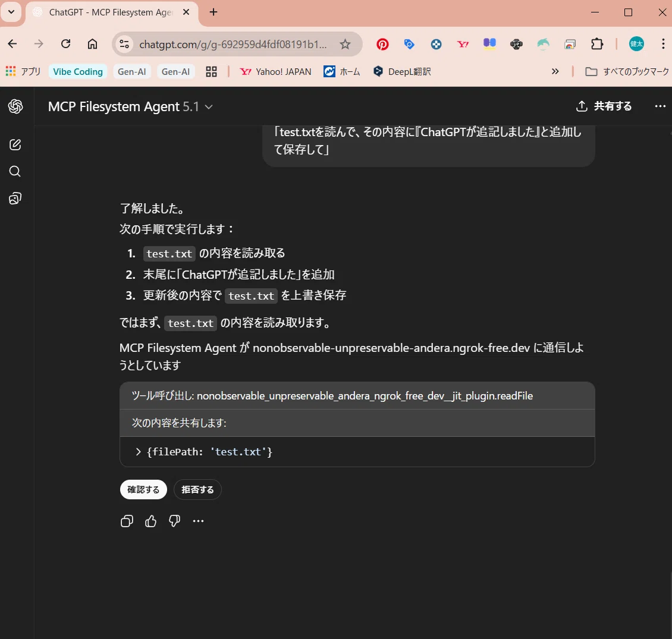Open the Yahoo extension in toolbar
This screenshot has height=639, width=672.
463,44
